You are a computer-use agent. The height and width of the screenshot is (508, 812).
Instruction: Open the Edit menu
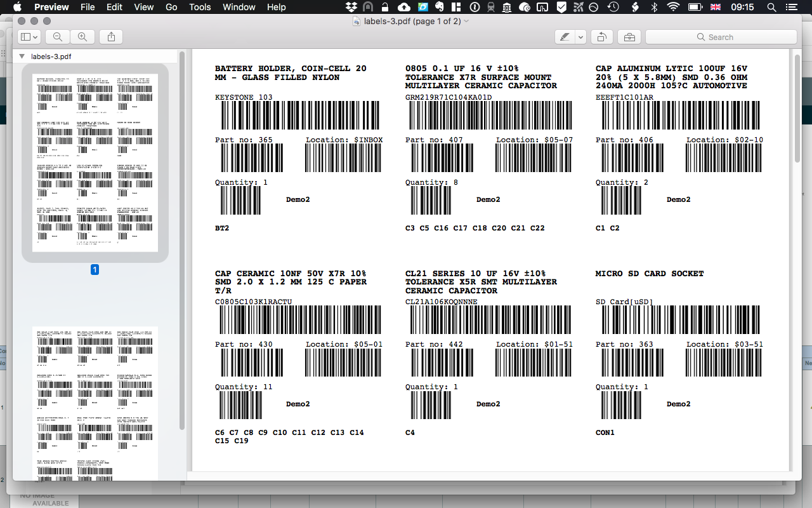tap(114, 7)
